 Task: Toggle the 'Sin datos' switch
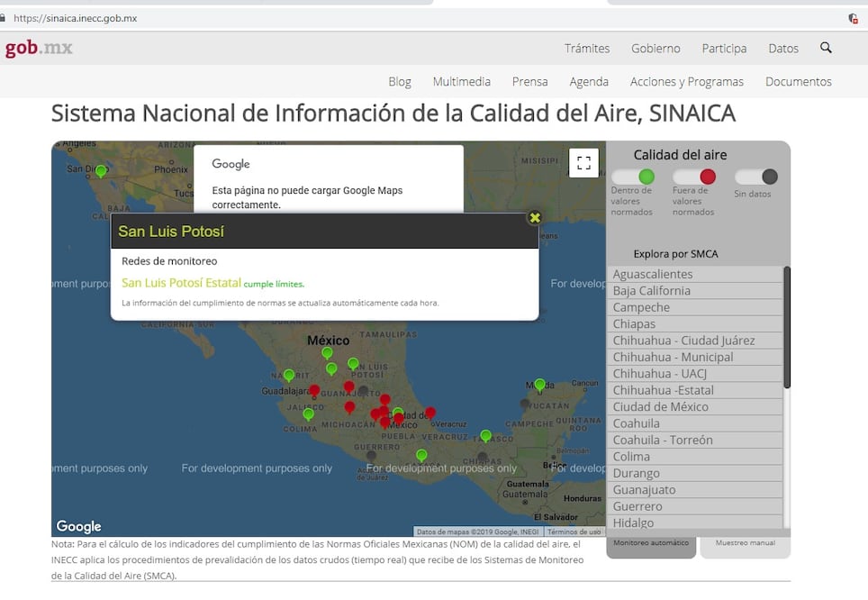(x=756, y=177)
